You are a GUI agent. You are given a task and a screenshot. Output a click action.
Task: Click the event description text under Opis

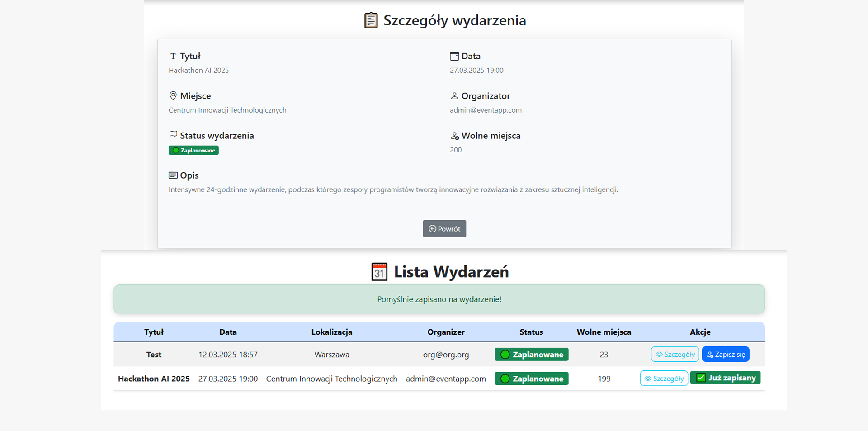pos(393,189)
